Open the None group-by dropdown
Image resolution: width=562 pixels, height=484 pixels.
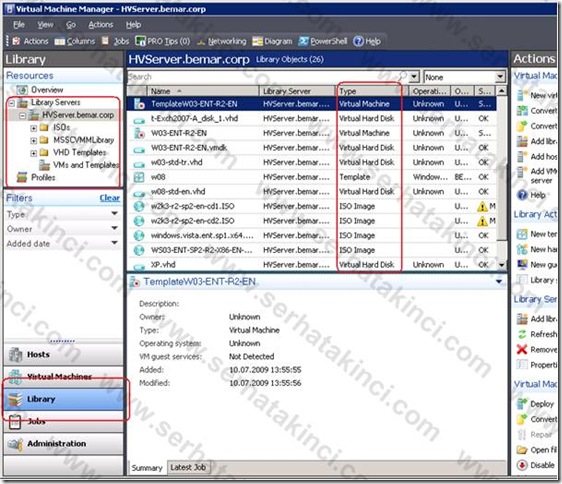point(464,77)
